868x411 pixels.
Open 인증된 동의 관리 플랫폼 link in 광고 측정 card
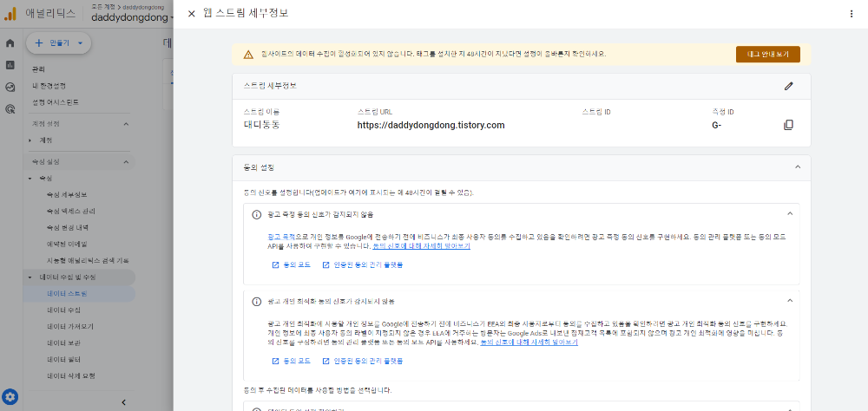pyautogui.click(x=363, y=265)
